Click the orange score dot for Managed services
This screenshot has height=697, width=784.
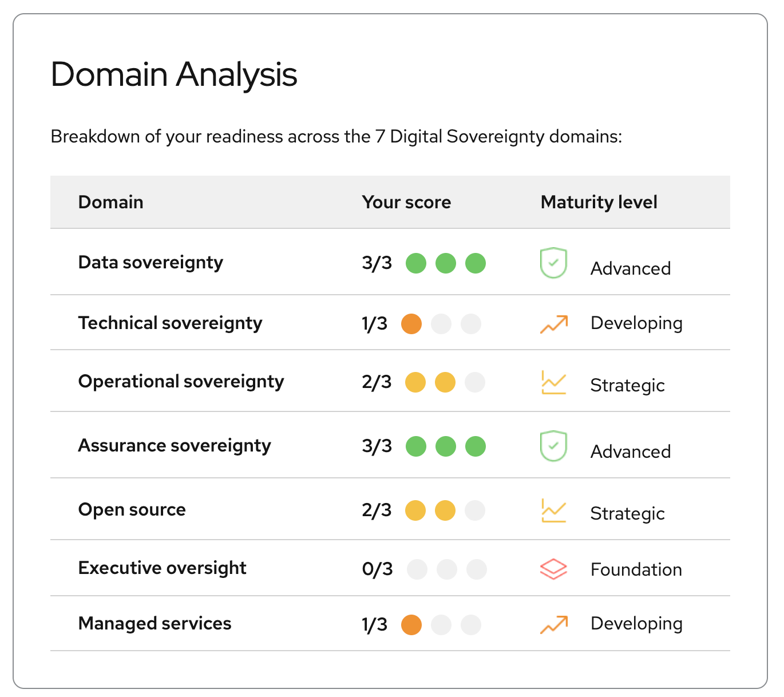coord(411,625)
